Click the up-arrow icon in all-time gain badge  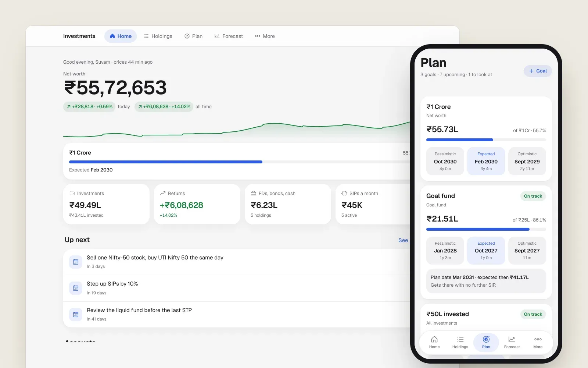tap(140, 107)
